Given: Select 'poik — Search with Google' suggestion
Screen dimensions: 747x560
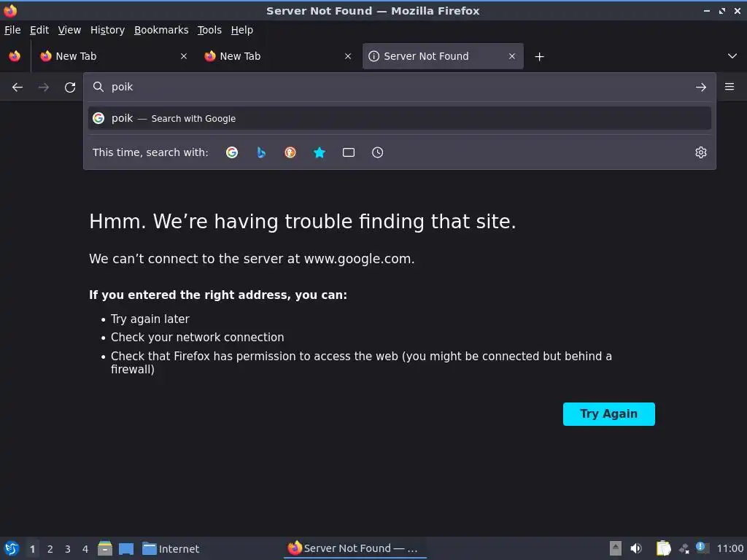Looking at the screenshot, I should coord(399,118).
